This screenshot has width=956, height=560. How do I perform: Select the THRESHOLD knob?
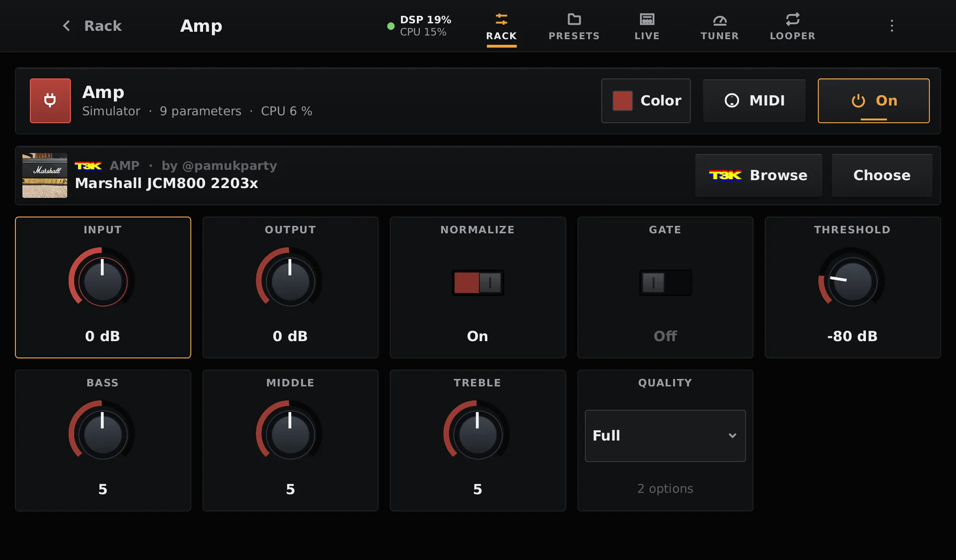coord(852,281)
